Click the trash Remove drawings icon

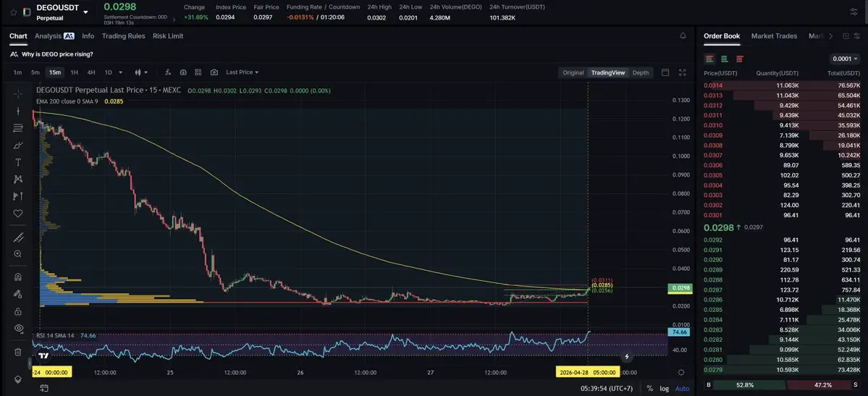pyautogui.click(x=18, y=352)
